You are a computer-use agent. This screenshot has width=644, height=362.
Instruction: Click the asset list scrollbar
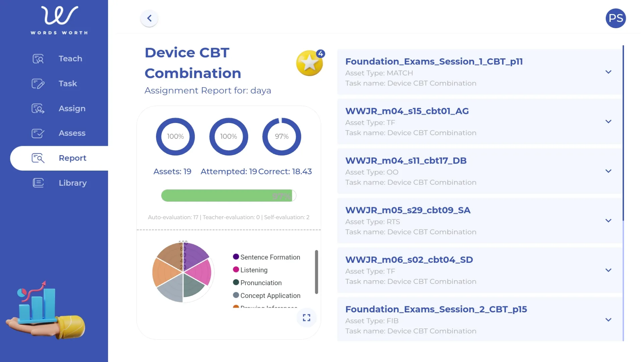(623, 133)
